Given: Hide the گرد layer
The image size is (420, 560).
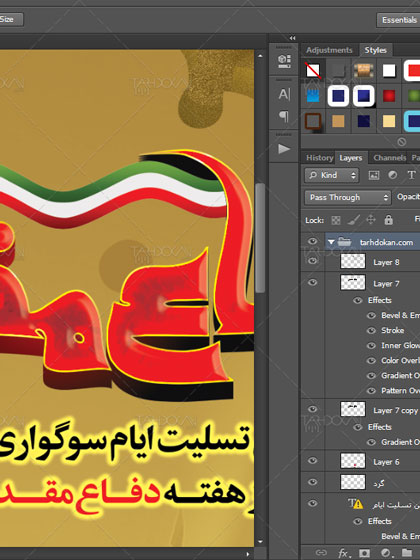Looking at the screenshot, I should 312,482.
